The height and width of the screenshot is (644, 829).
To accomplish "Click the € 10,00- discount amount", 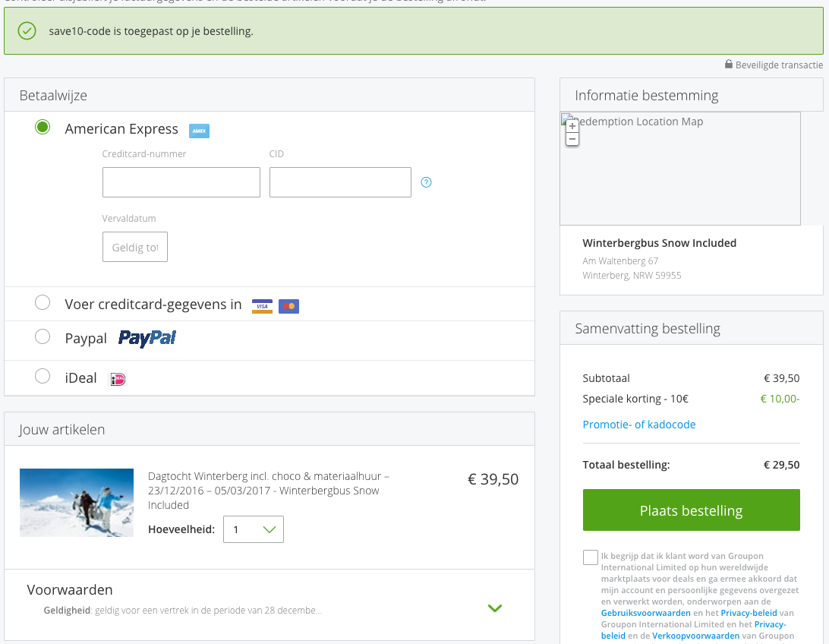I will click(780, 399).
